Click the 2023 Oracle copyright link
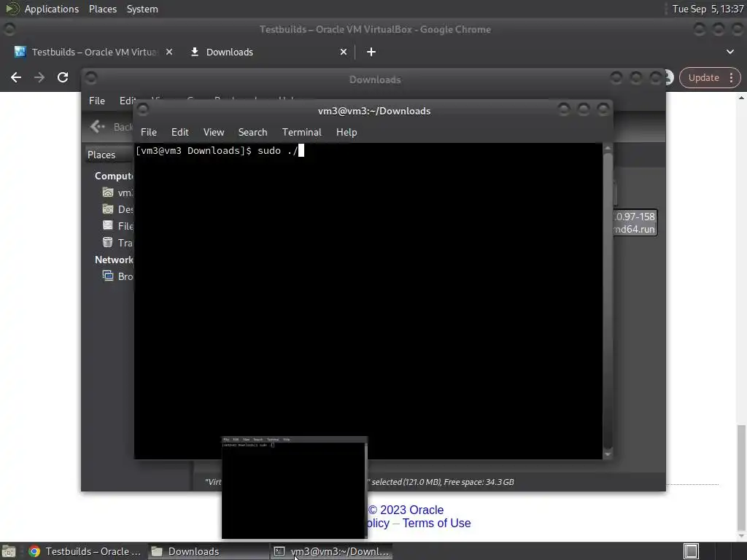This screenshot has width=747, height=560. click(406, 510)
